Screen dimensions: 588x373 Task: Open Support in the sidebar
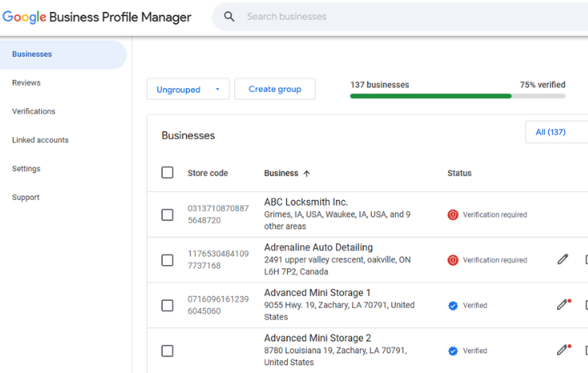pyautogui.click(x=25, y=198)
